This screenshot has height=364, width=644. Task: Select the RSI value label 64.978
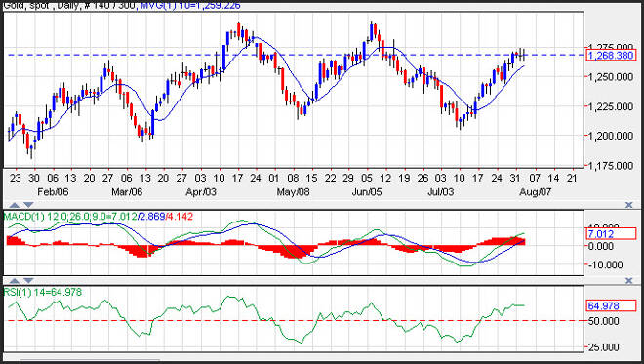pos(611,306)
